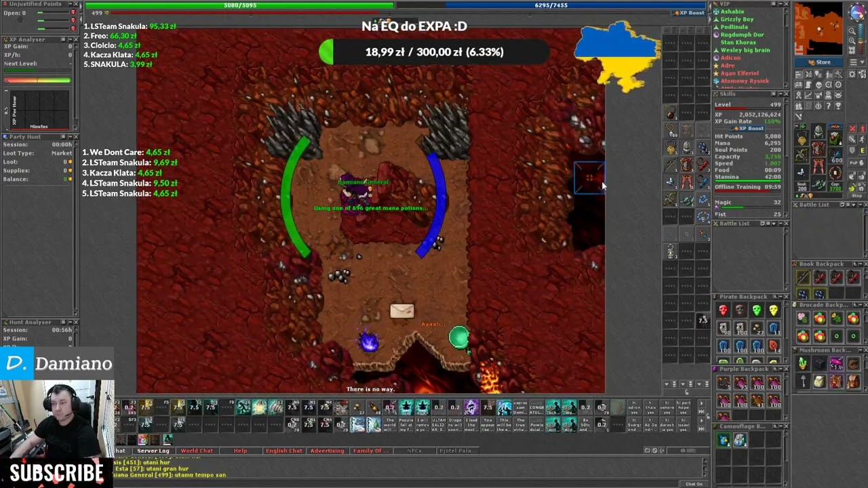Screen dimensions: 868x488
Task: Click the bow weapon slot
Action: 801,155
